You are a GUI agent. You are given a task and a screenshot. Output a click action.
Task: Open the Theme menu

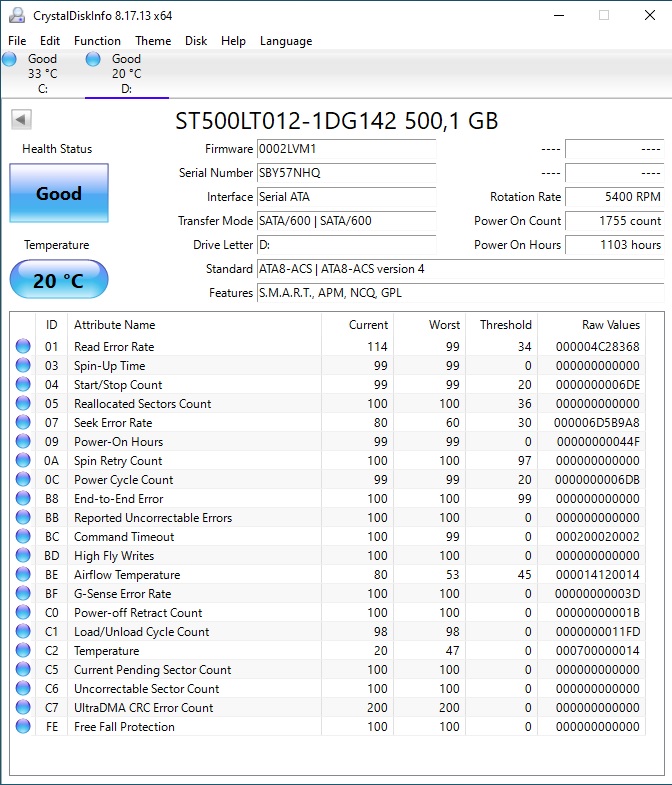click(x=153, y=41)
